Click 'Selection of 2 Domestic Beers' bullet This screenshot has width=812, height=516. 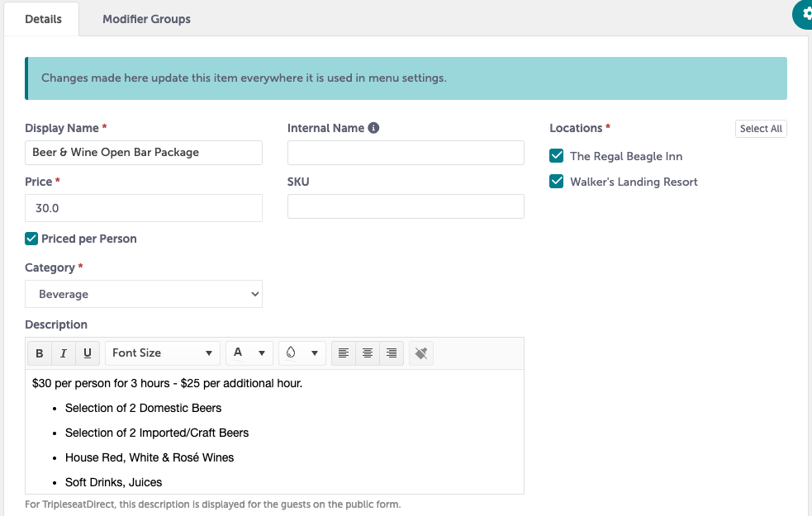(x=144, y=409)
